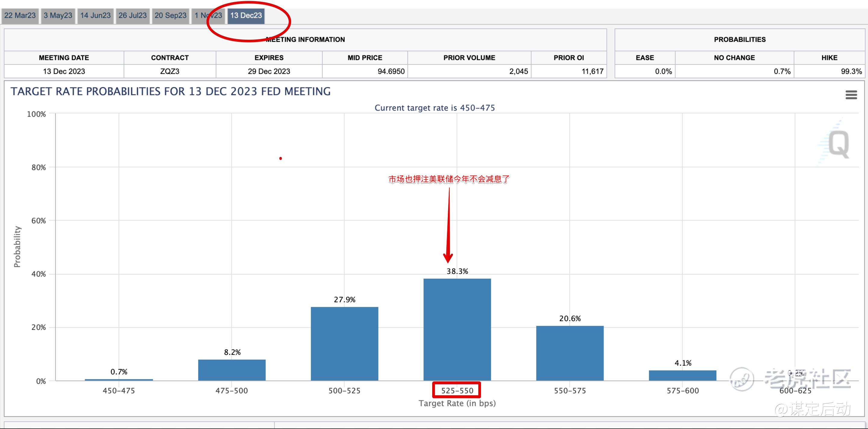This screenshot has width=868, height=429.
Task: Select the 20 Sep23 meeting tab
Action: [170, 15]
